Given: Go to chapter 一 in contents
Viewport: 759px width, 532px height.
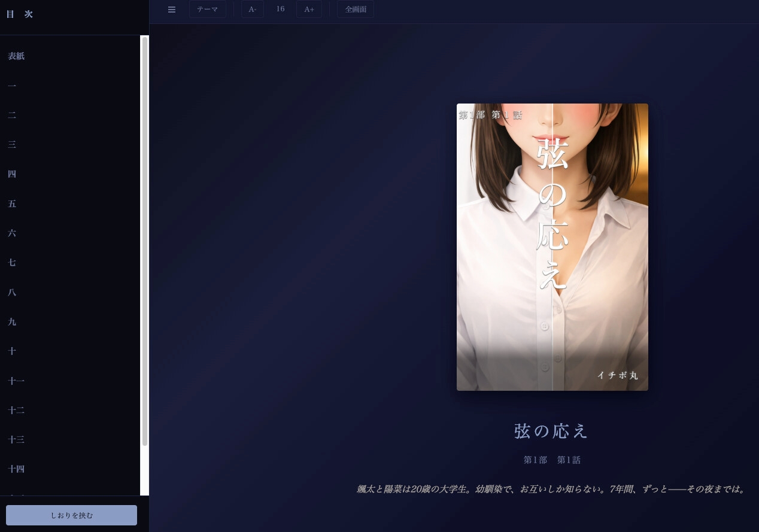Looking at the screenshot, I should coord(12,86).
